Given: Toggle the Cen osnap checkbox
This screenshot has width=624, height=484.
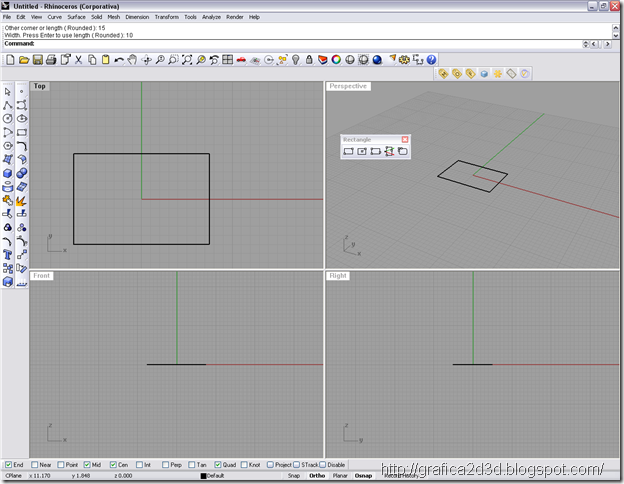Looking at the screenshot, I should click(113, 464).
